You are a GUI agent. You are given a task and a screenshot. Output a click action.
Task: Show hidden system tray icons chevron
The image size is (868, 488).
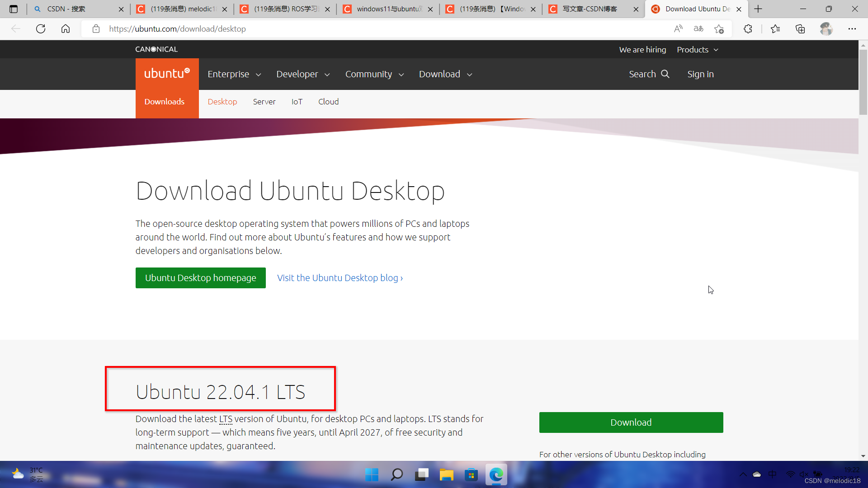coord(743,474)
